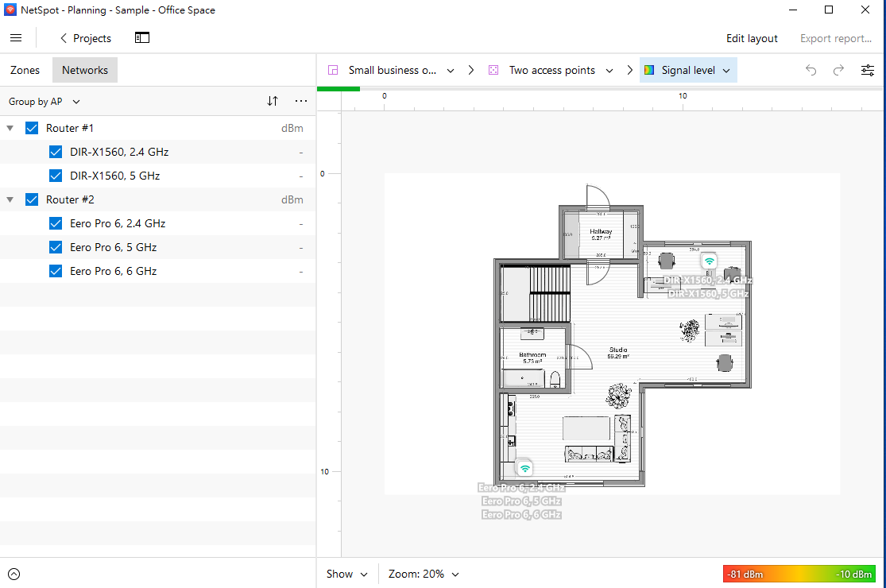Click the redo arrow icon
886x588 pixels.
tap(838, 70)
